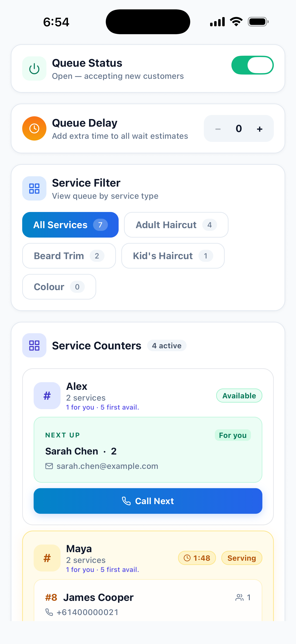Click the envelope icon beside Sarah's email
The image size is (296, 644).
click(x=49, y=466)
